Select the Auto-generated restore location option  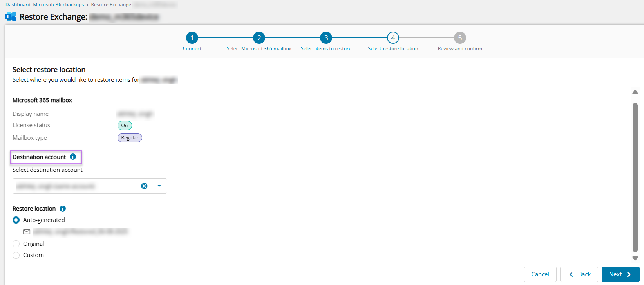tap(16, 220)
